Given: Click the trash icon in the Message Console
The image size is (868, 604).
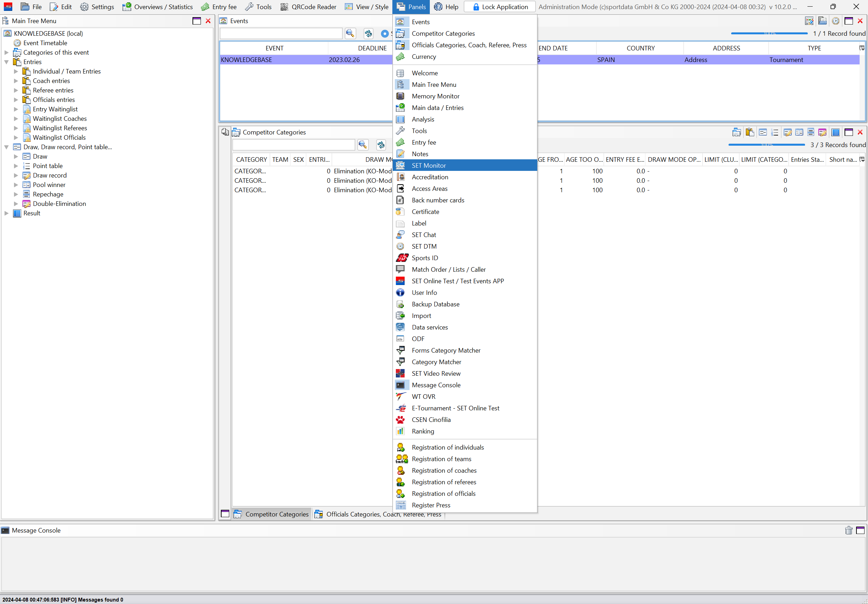Looking at the screenshot, I should [x=848, y=530].
